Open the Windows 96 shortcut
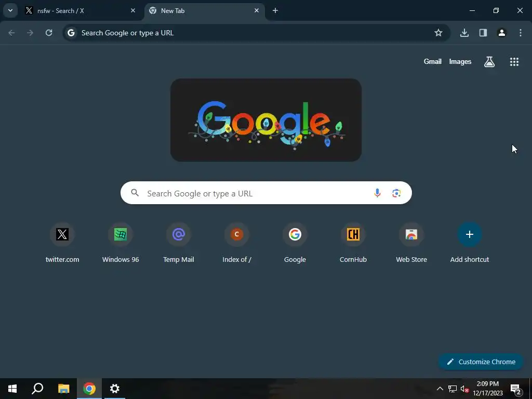Viewport: 532px width, 399px height. (x=121, y=243)
